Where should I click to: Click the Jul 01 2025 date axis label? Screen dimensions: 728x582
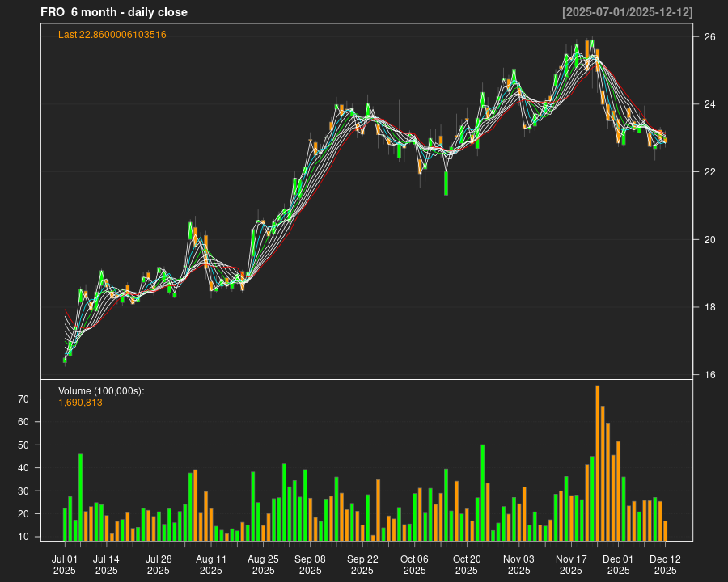tap(65, 564)
